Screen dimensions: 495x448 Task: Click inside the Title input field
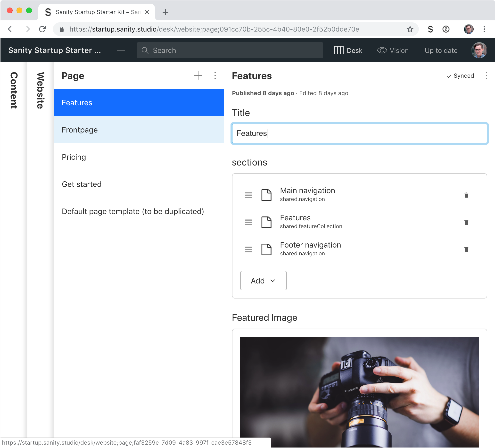coord(359,133)
